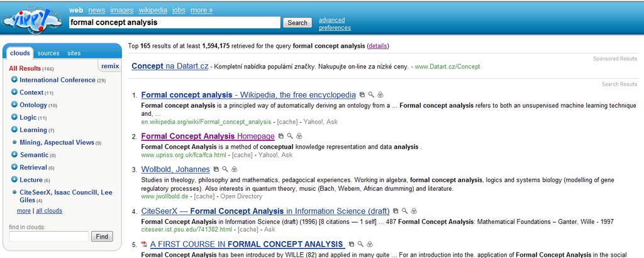Preview the Wollbold, Johannes result with magnifier icon
The width and height of the screenshot is (644, 258).
(225, 169)
